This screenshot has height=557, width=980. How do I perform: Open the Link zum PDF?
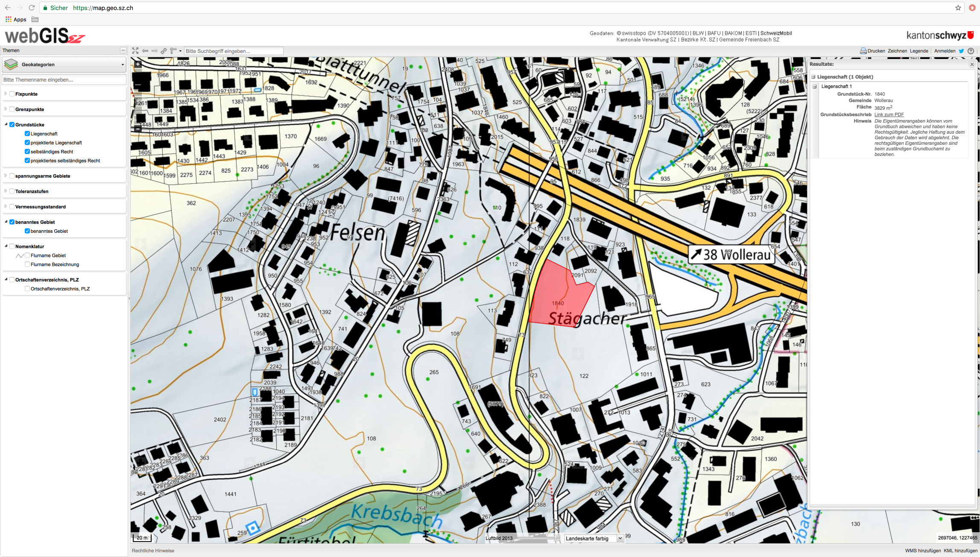[x=889, y=114]
